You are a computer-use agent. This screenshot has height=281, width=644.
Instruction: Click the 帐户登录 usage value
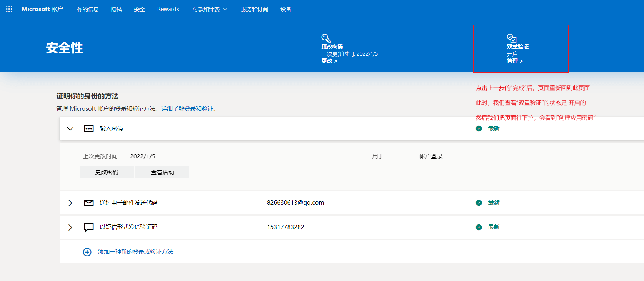click(x=431, y=156)
